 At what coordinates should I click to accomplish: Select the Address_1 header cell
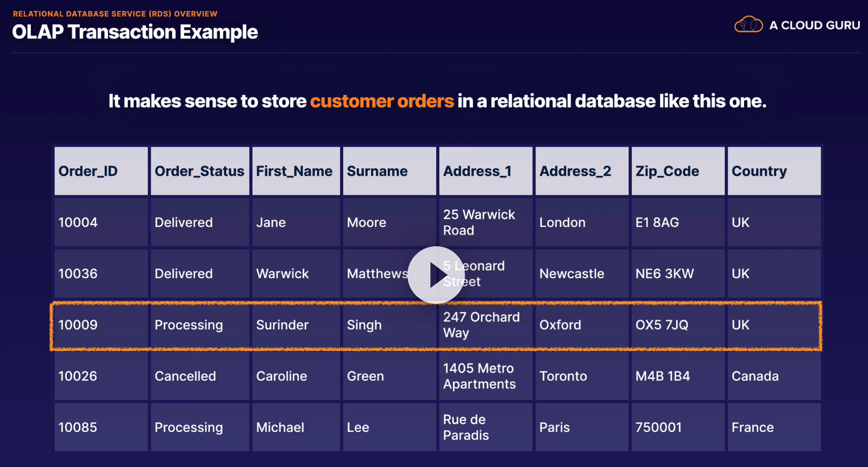pyautogui.click(x=485, y=171)
